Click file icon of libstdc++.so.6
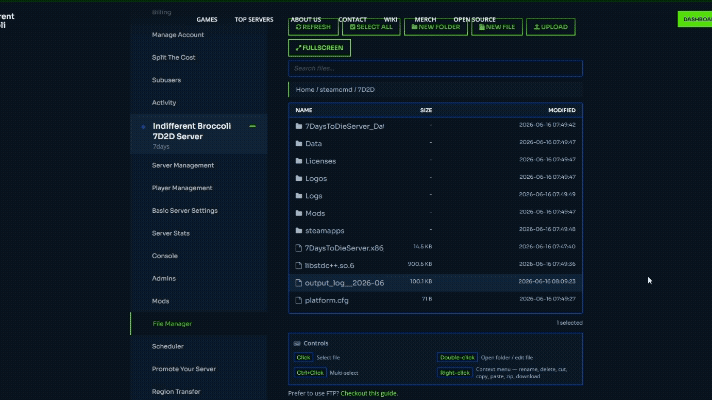 click(x=298, y=266)
